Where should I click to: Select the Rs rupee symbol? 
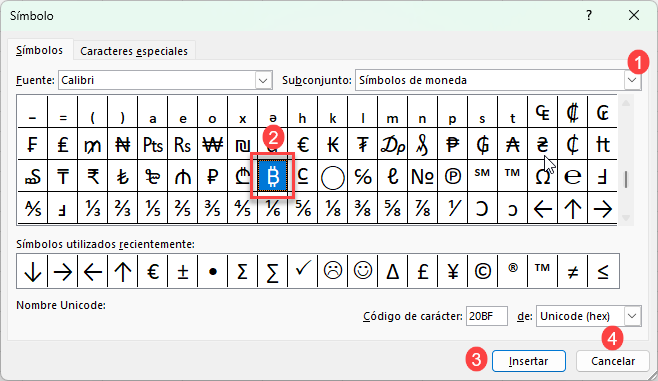pyautogui.click(x=183, y=144)
